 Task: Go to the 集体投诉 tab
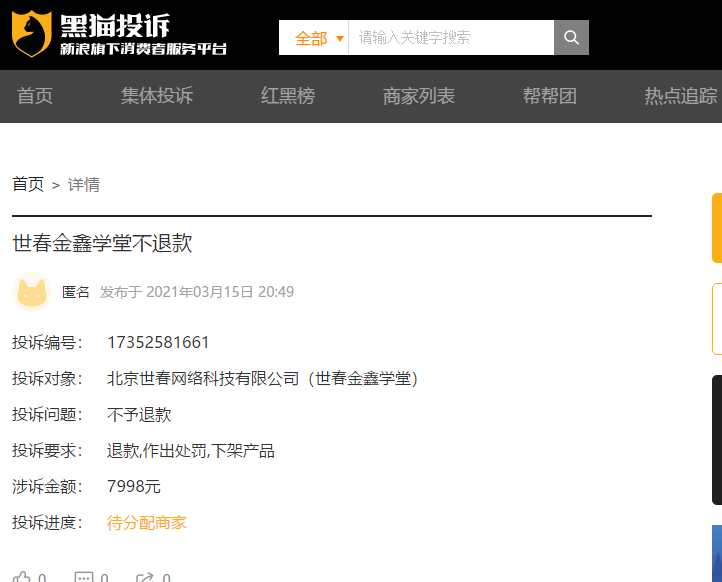coord(157,96)
